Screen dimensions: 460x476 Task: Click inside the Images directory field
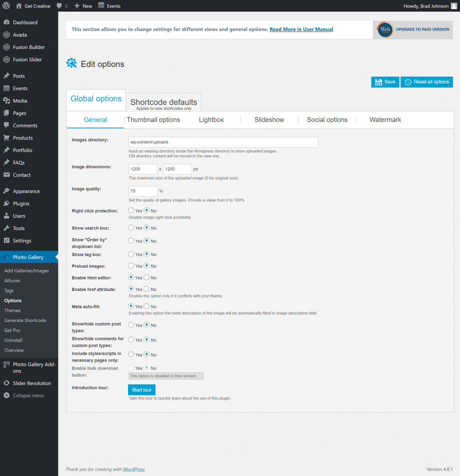coord(223,142)
